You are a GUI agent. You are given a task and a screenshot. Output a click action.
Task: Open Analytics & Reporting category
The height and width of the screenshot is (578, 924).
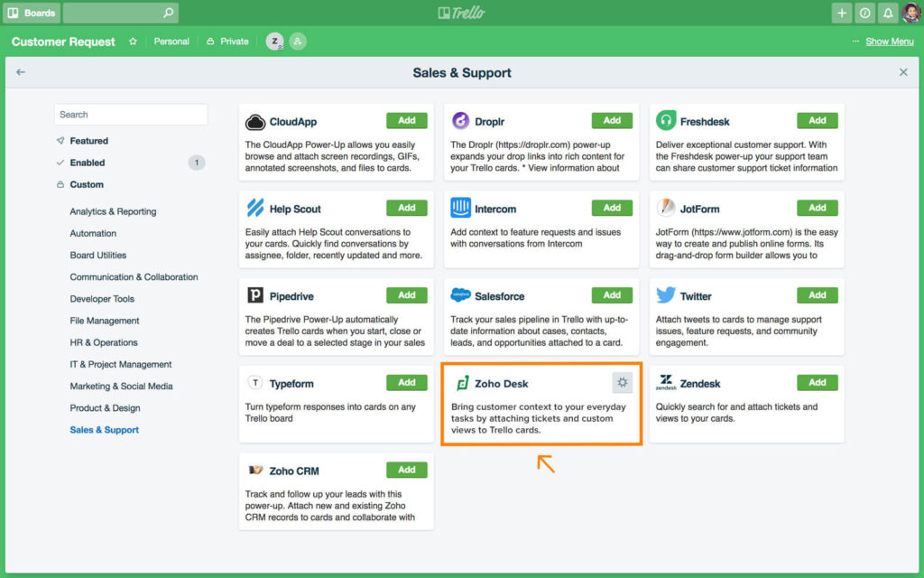coord(113,211)
